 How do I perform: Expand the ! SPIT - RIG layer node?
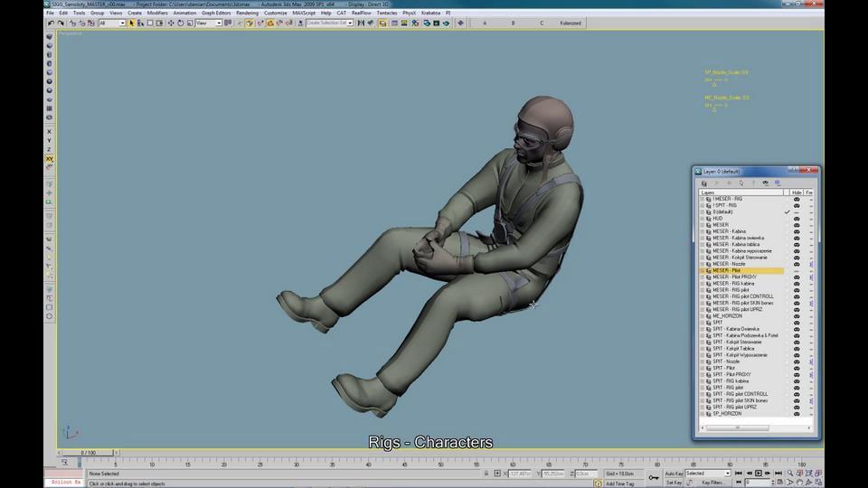tap(702, 205)
